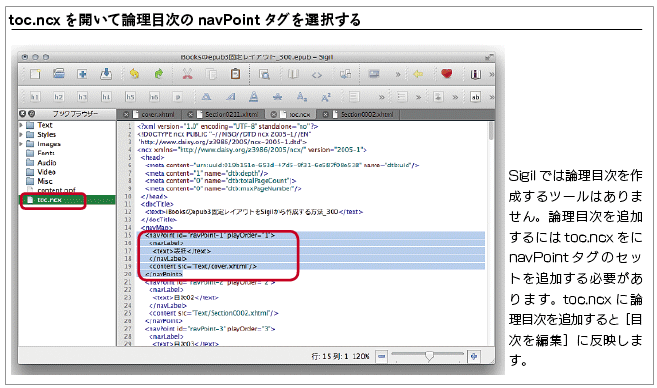This screenshot has height=388, width=657.
Task: Expand the Images folder in Book Browser
Action: pos(21,144)
